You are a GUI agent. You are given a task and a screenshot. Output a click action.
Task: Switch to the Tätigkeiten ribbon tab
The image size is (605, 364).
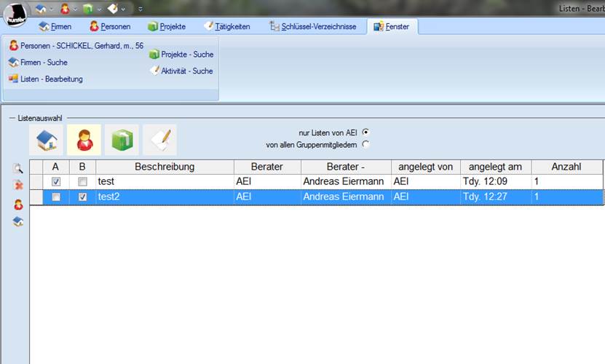[227, 26]
